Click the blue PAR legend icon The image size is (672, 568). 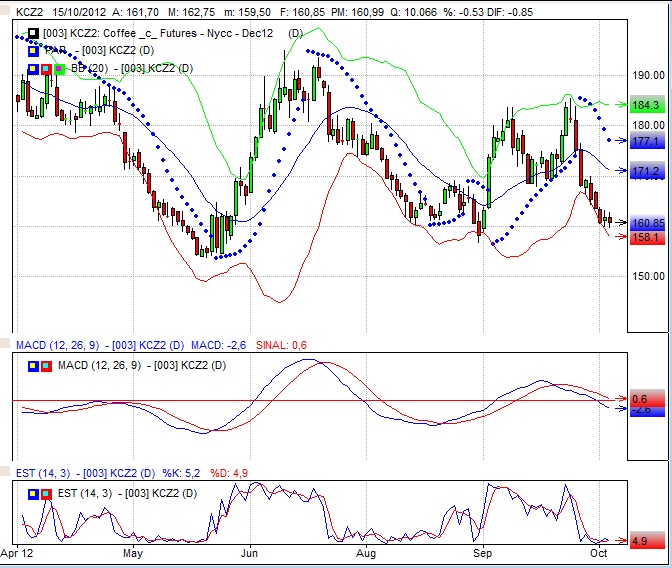pyautogui.click(x=33, y=50)
